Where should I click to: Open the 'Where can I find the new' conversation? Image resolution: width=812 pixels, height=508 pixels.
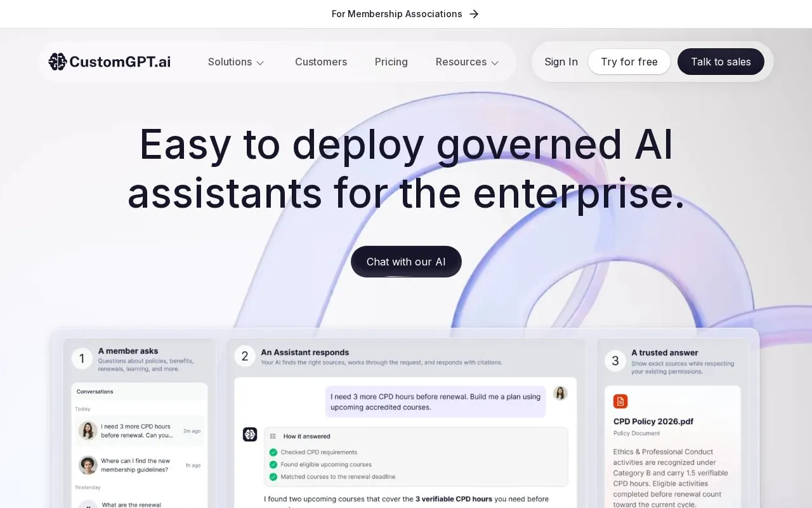pyautogui.click(x=140, y=465)
